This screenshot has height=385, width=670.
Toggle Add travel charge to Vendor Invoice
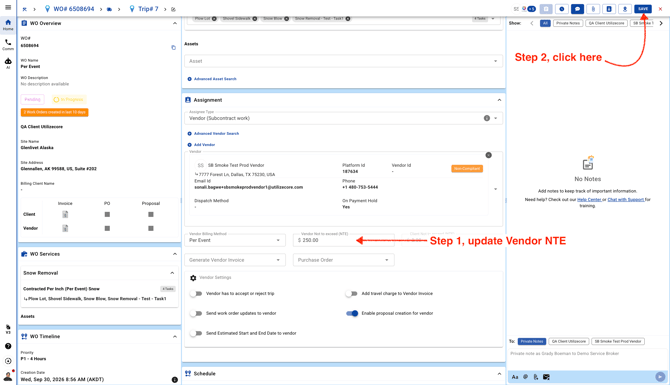[x=352, y=294]
